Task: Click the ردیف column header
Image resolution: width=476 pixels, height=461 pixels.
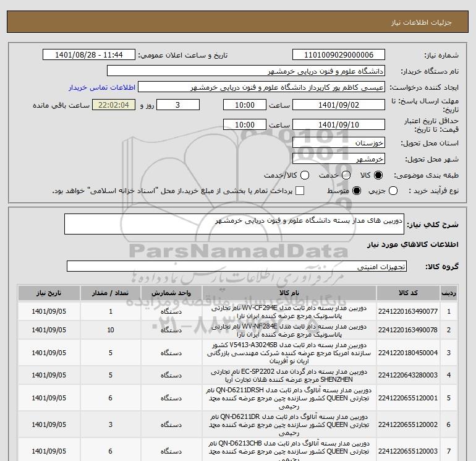Action: point(449,293)
